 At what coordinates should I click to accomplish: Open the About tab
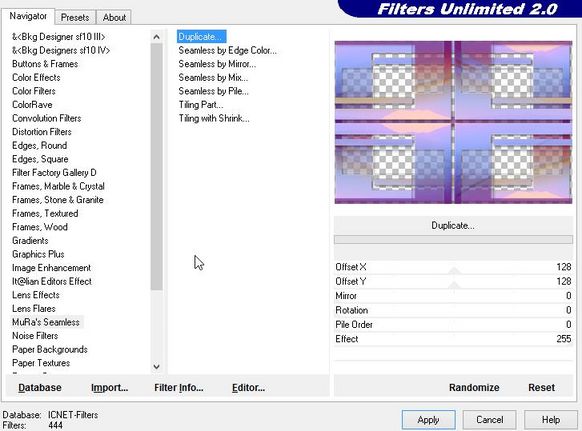pos(114,17)
